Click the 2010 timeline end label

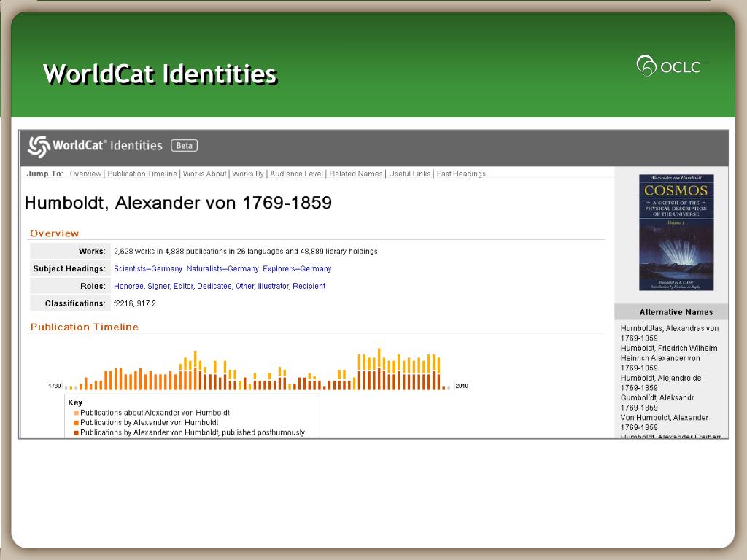coord(462,386)
